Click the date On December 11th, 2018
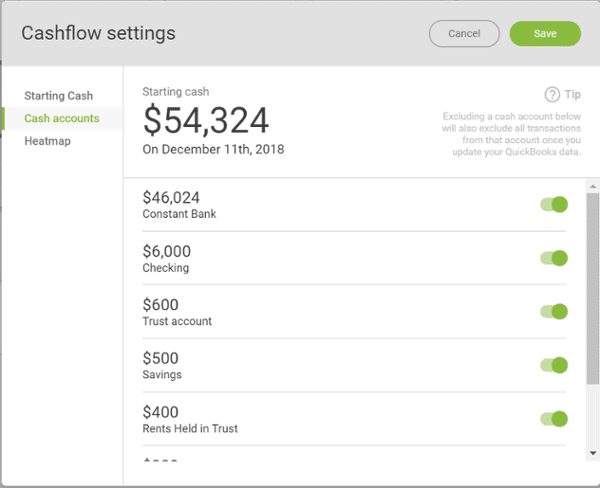 [x=213, y=149]
